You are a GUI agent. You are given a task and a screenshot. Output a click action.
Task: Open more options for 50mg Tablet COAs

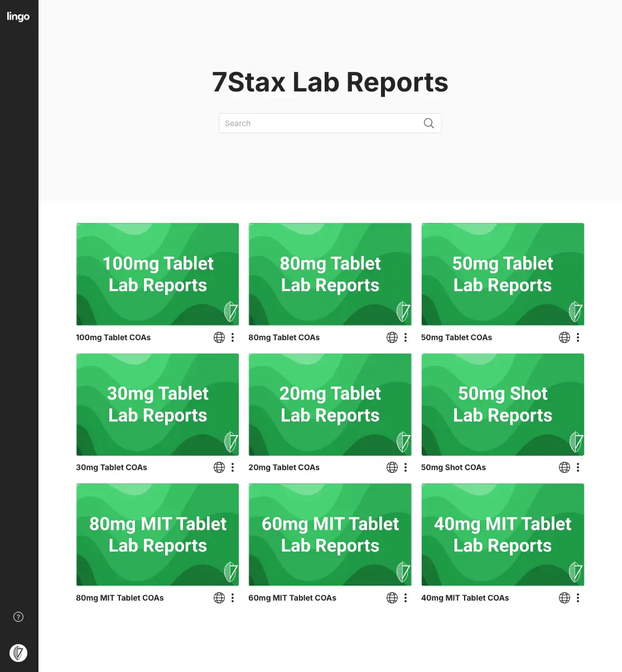(578, 337)
